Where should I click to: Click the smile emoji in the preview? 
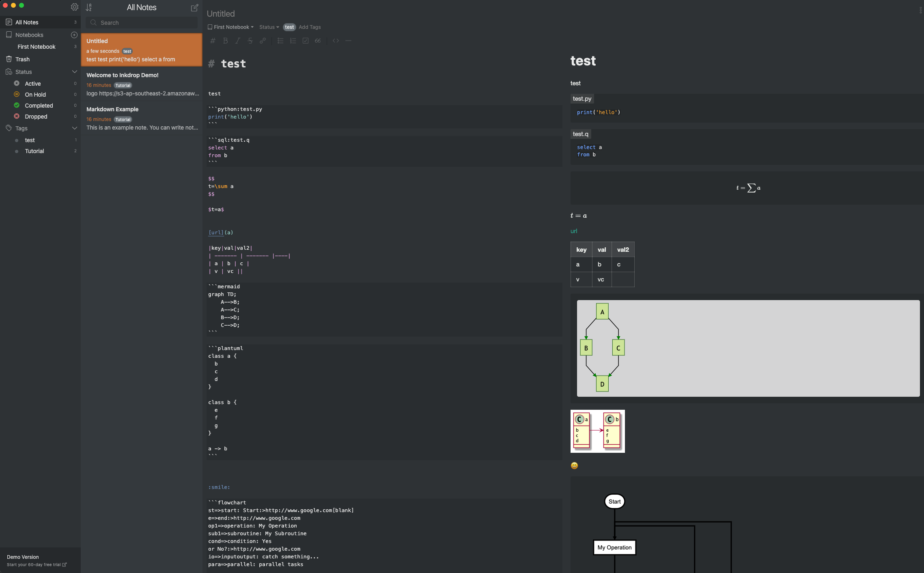tap(574, 466)
